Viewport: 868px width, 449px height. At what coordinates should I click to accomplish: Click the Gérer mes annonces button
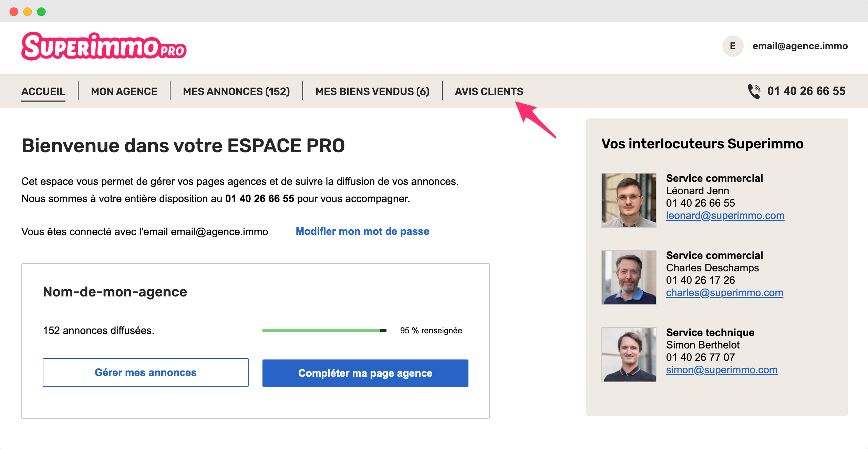[x=146, y=373]
